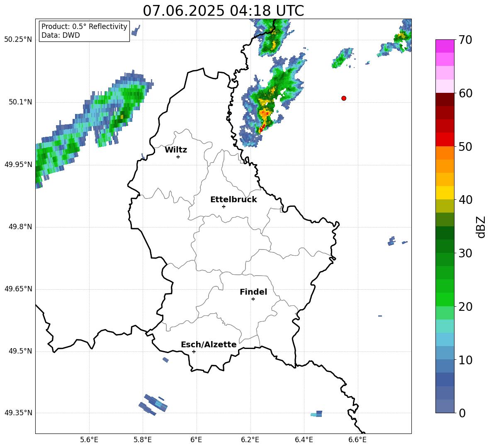Click the colorbar 40 tick label
The width and height of the screenshot is (491, 448).
point(465,200)
